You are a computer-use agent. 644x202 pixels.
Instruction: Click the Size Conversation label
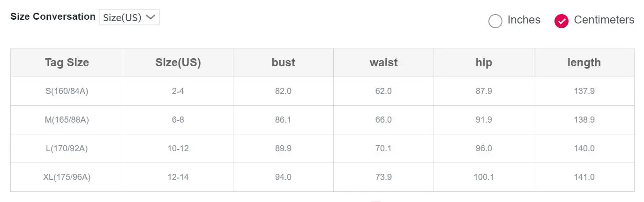pyautogui.click(x=53, y=16)
